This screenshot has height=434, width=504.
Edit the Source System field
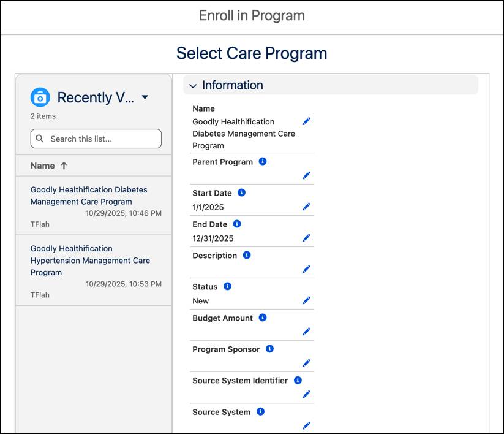coord(306,425)
